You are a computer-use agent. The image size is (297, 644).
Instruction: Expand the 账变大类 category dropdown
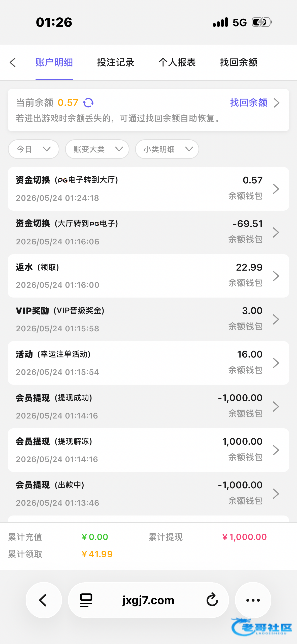click(97, 149)
